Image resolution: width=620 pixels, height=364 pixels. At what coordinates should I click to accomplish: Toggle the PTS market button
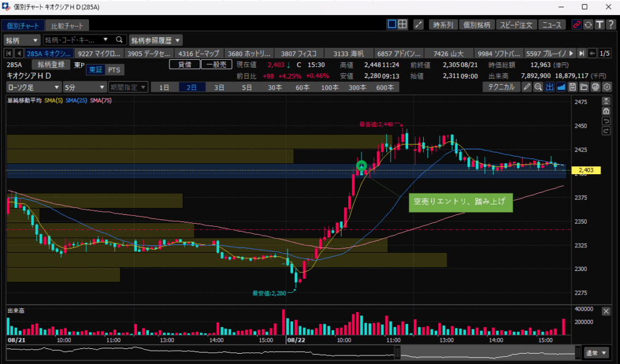114,70
